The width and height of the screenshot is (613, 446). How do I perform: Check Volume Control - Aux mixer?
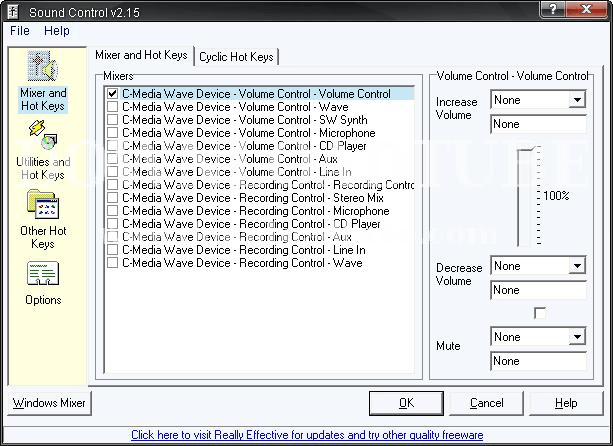pos(113,159)
